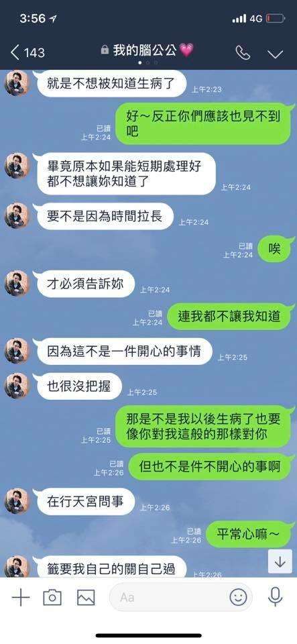Tap the back arrow showing 143

click(28, 52)
